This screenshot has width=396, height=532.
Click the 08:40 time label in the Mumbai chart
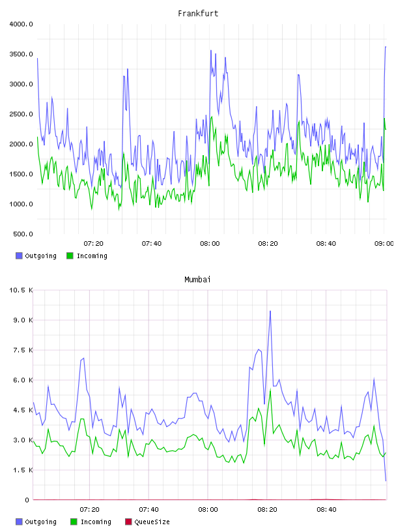coord(326,510)
